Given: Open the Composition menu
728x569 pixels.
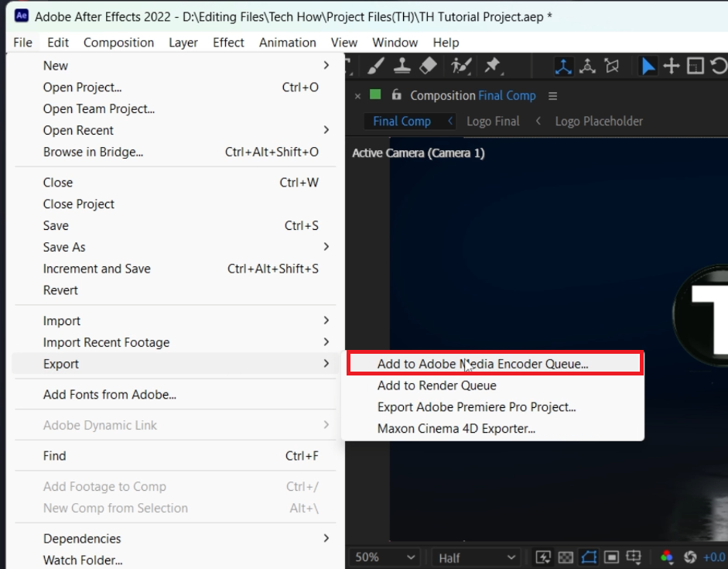Looking at the screenshot, I should 118,43.
